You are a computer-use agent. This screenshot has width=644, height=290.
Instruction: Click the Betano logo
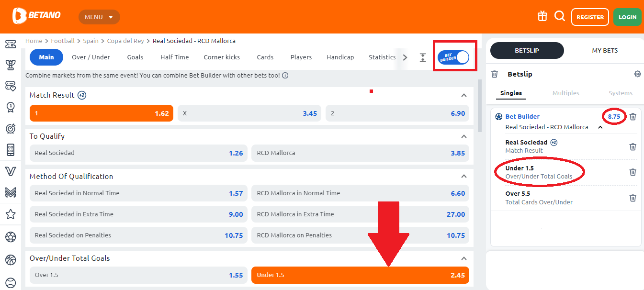37,16
